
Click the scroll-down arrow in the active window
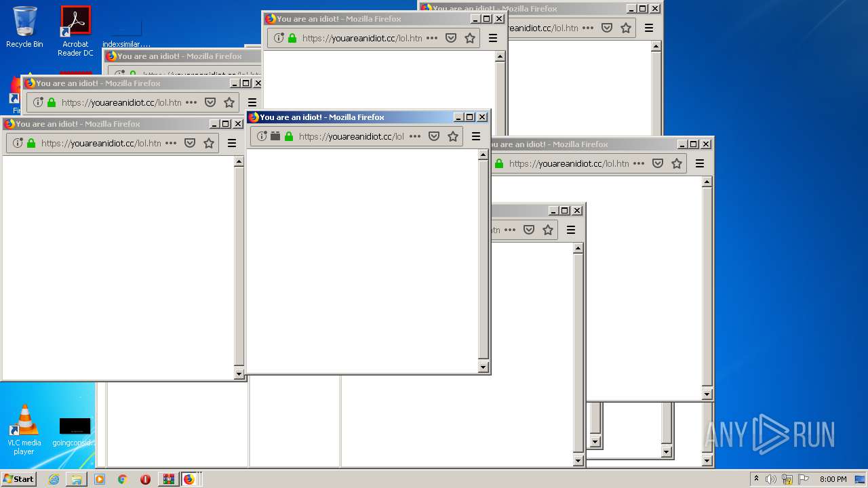click(484, 367)
